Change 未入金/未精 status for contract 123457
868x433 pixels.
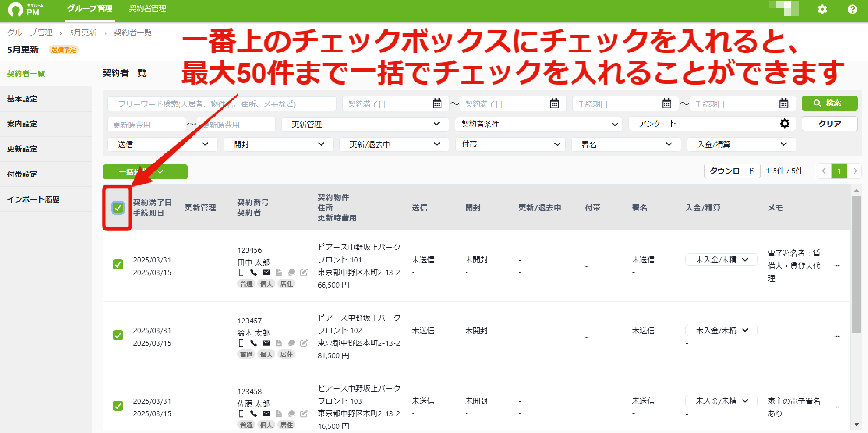[x=722, y=330]
